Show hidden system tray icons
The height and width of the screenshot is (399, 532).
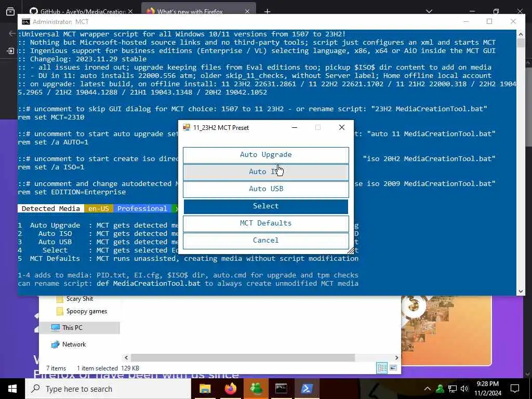pyautogui.click(x=428, y=389)
